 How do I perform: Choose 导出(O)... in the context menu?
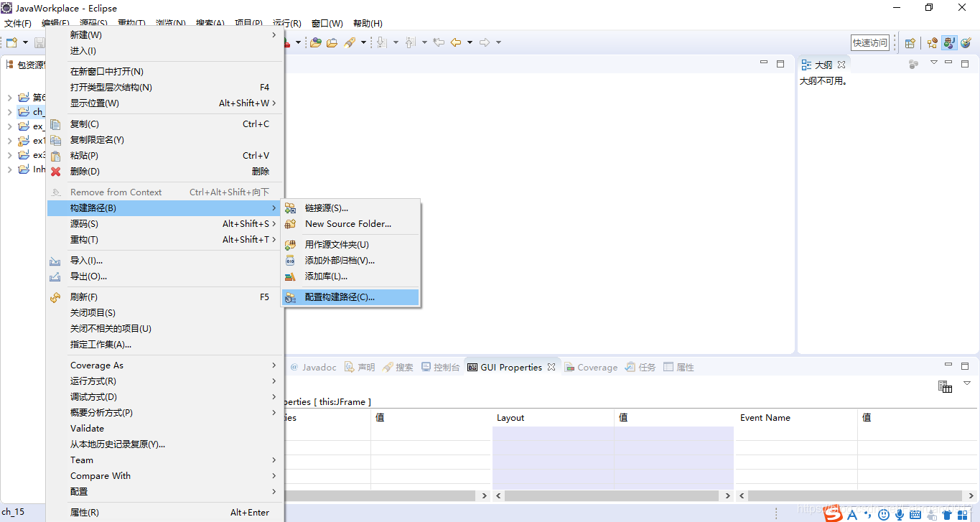pos(165,276)
